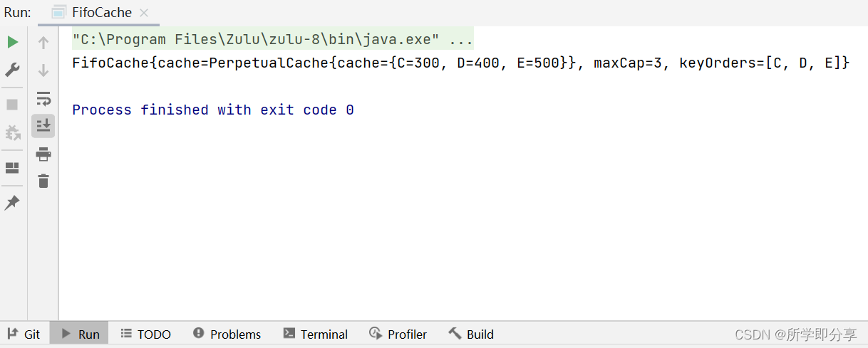Show the Problems tool window
868x348 pixels.
[227, 334]
